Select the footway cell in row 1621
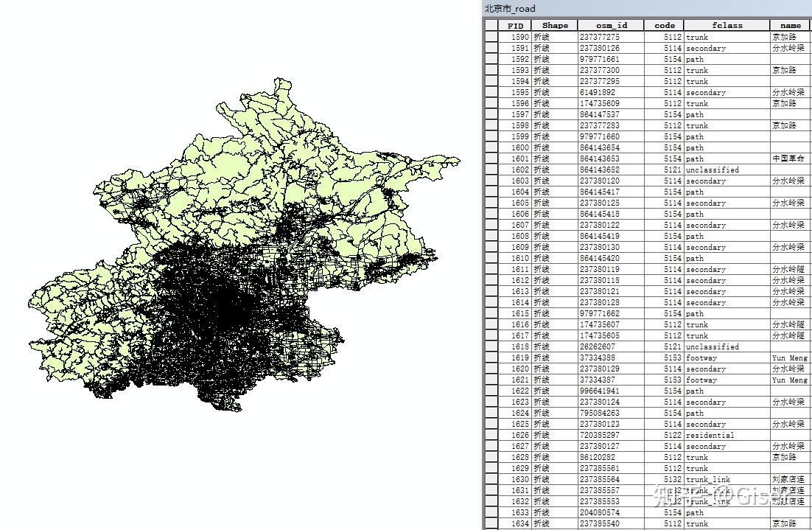This screenshot has width=812, height=530. 727,380
